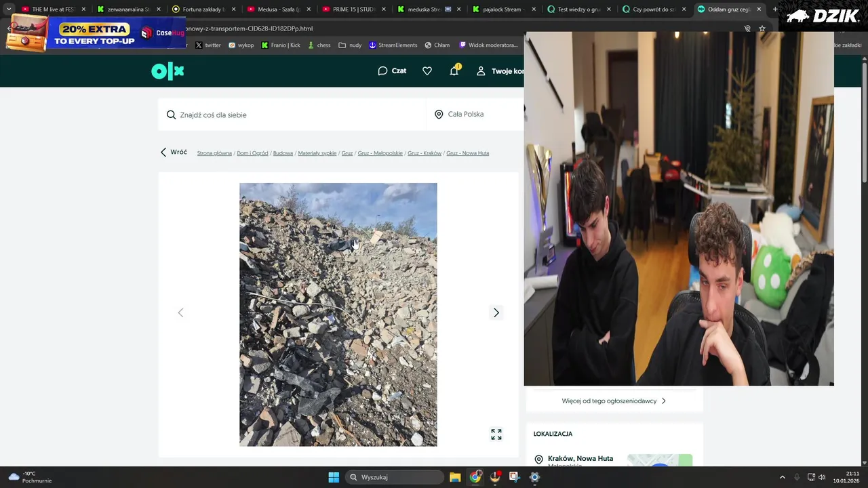The height and width of the screenshot is (488, 868).
Task: Open the Chłam bookmark
Action: tap(437, 45)
